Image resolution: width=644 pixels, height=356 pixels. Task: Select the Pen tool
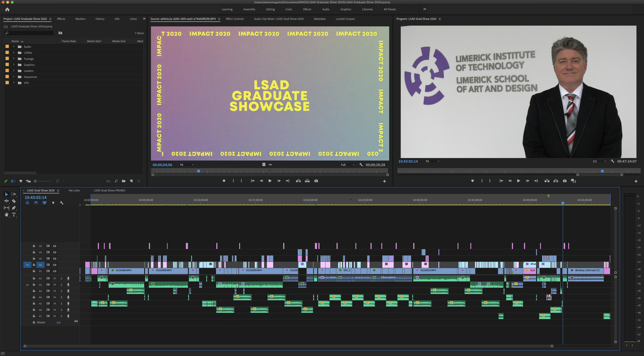point(14,208)
